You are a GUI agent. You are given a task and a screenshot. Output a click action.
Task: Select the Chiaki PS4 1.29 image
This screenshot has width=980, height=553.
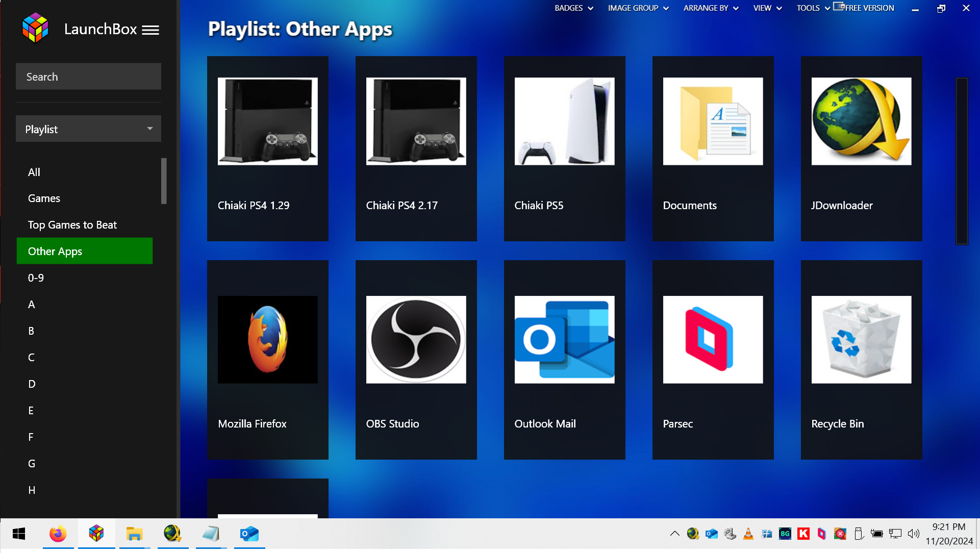click(267, 121)
